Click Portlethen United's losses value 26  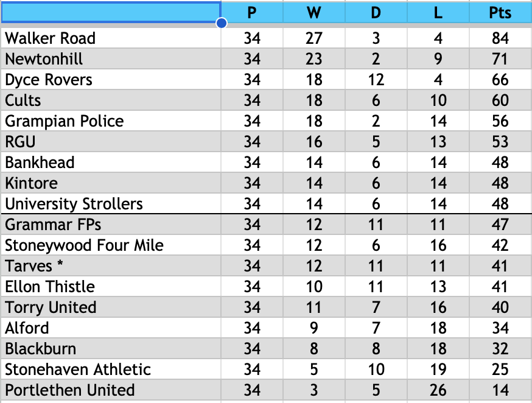438,390
